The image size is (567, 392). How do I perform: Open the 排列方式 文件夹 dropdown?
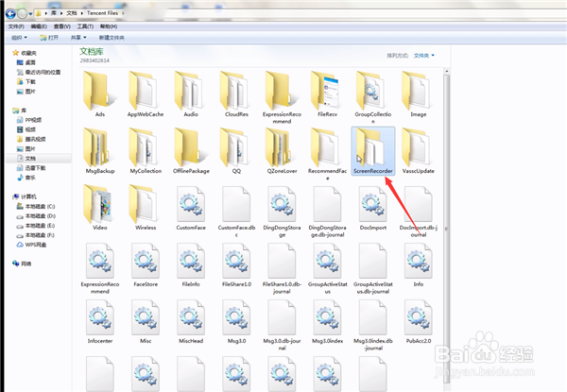(x=423, y=56)
